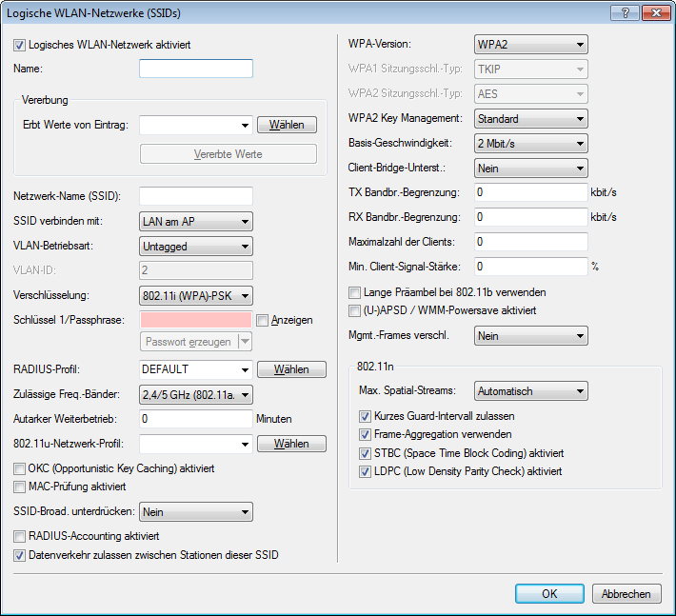Click the Maximalzahl der Clients field
Screen dimensions: 676x616
click(x=530, y=241)
